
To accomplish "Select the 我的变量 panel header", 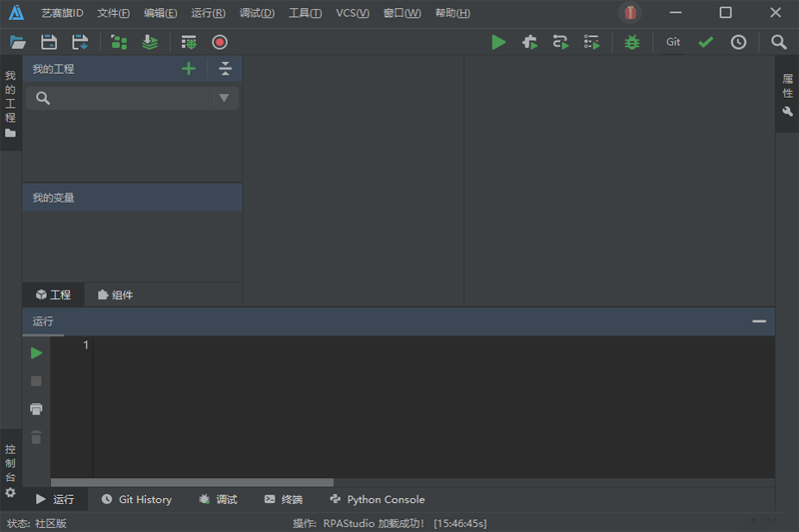I will pyautogui.click(x=132, y=198).
